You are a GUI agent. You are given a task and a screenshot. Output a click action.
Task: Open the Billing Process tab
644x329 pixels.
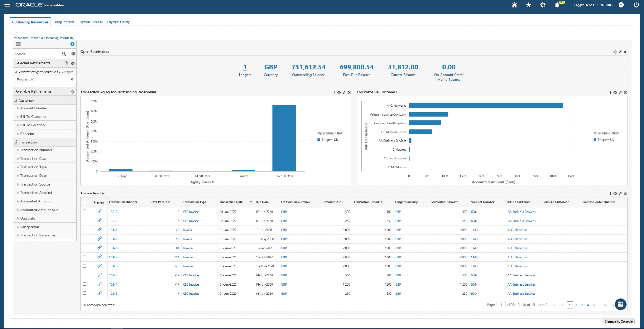coord(63,22)
